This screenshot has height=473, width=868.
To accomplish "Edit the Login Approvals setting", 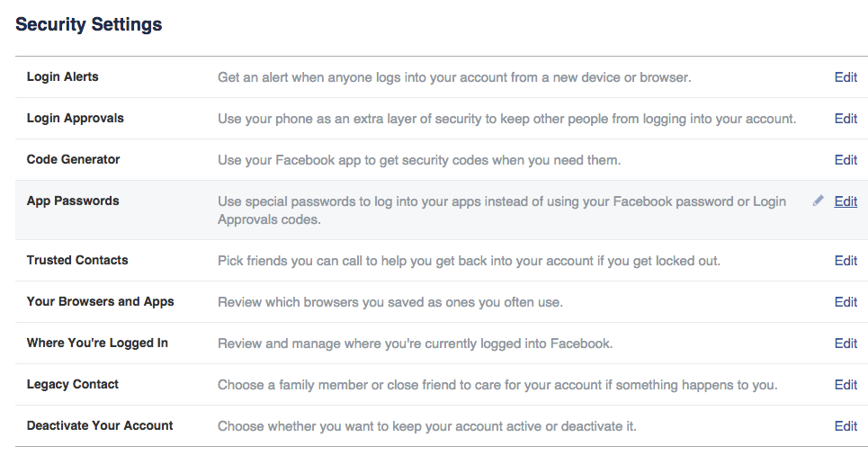I will click(x=846, y=119).
